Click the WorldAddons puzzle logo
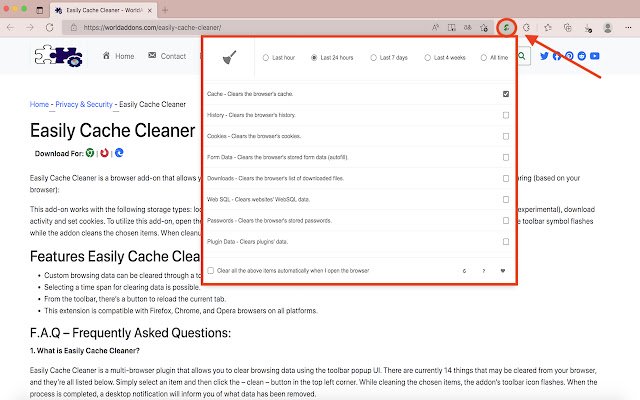The image size is (640, 400). (59, 56)
